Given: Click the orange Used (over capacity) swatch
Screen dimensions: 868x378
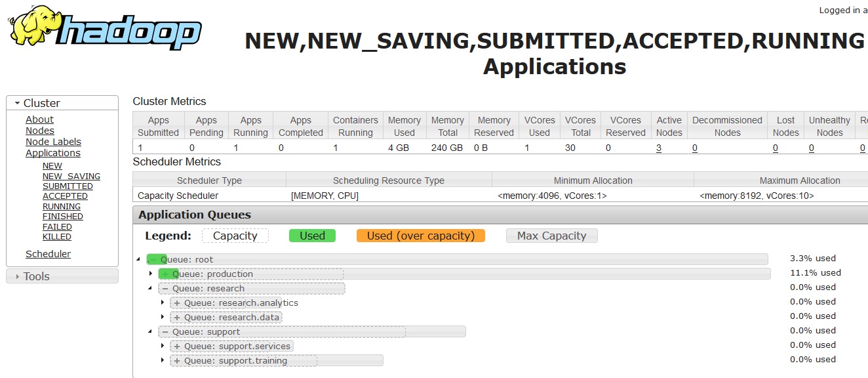Looking at the screenshot, I should [x=421, y=236].
